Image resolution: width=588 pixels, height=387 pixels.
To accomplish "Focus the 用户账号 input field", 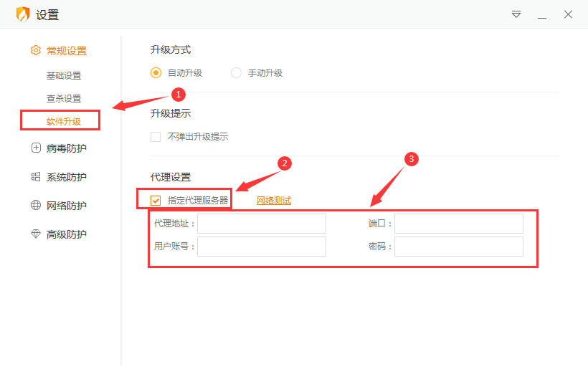I will (x=262, y=247).
